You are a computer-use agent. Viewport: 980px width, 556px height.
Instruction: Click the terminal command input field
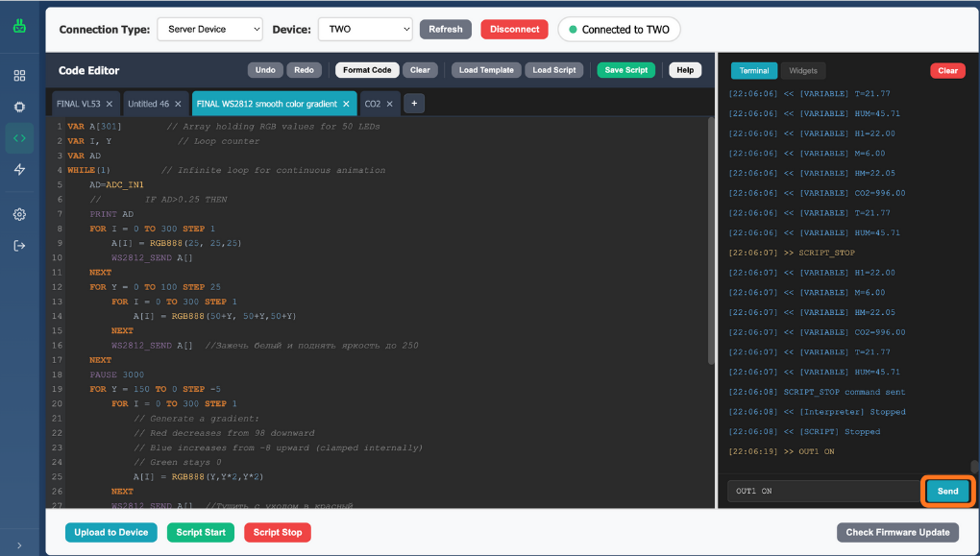pos(822,491)
